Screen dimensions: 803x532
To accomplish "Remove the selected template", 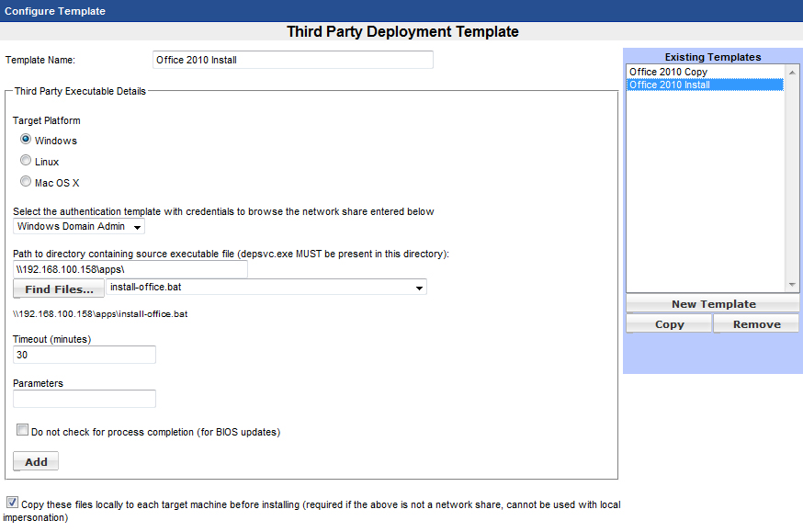I will 756,323.
